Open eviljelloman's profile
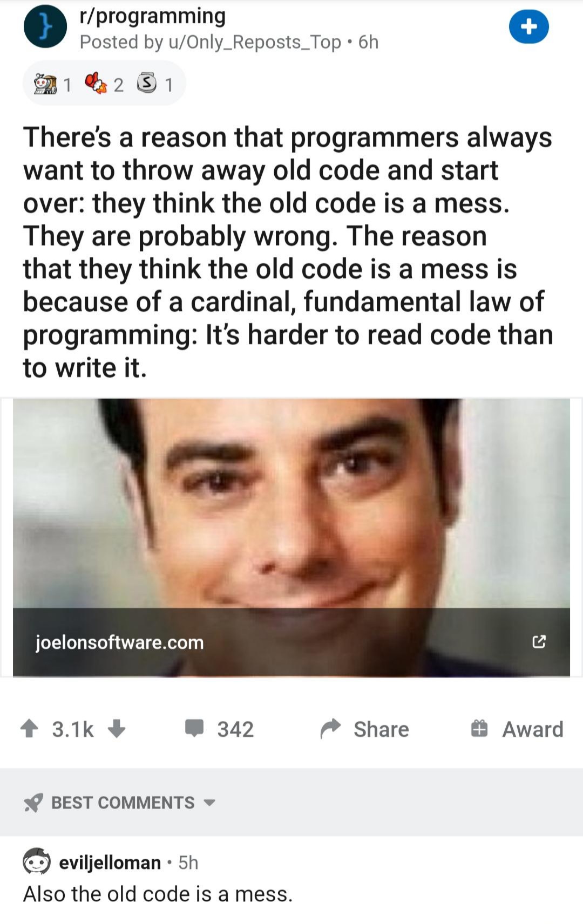 tap(110, 863)
